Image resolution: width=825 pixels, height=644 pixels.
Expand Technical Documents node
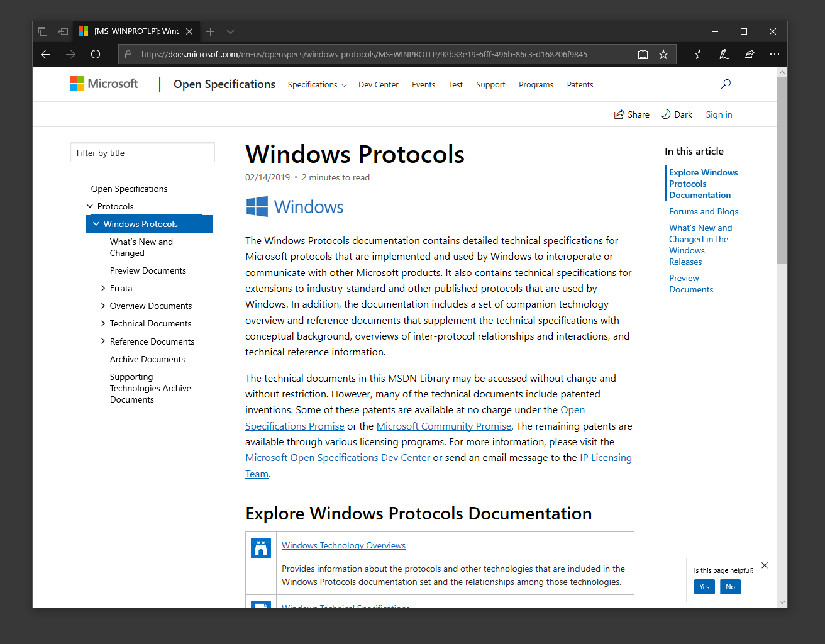point(103,323)
